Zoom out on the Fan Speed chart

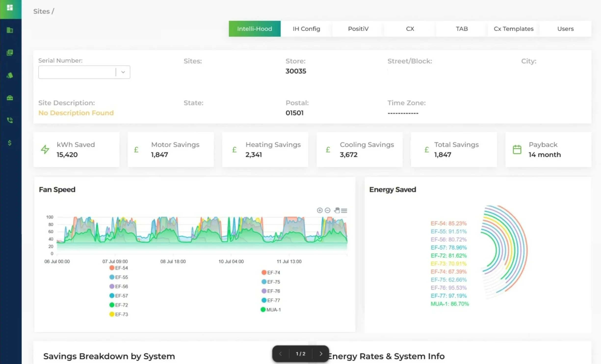[327, 210]
